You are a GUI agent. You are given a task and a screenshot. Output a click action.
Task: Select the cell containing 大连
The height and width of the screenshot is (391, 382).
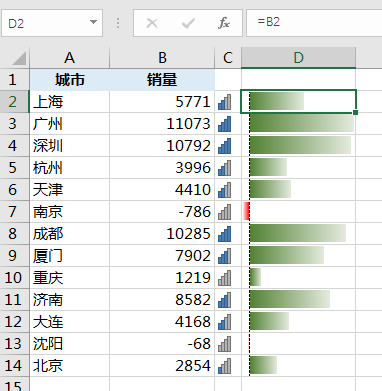click(69, 322)
